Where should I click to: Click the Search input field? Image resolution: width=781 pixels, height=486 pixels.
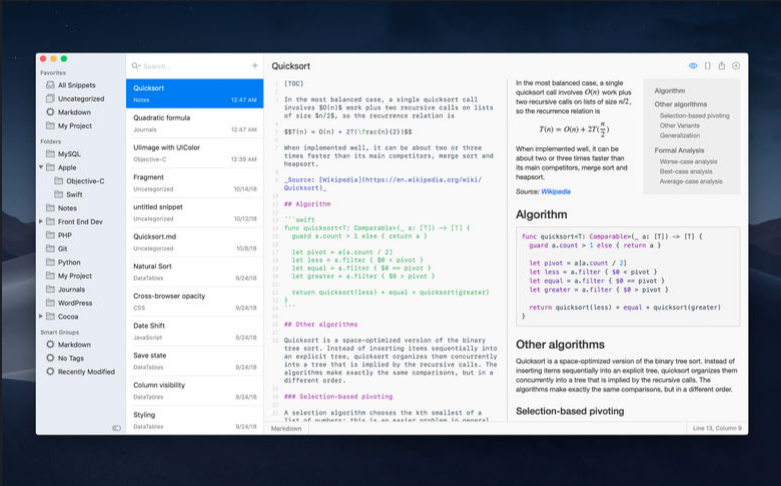[194, 66]
